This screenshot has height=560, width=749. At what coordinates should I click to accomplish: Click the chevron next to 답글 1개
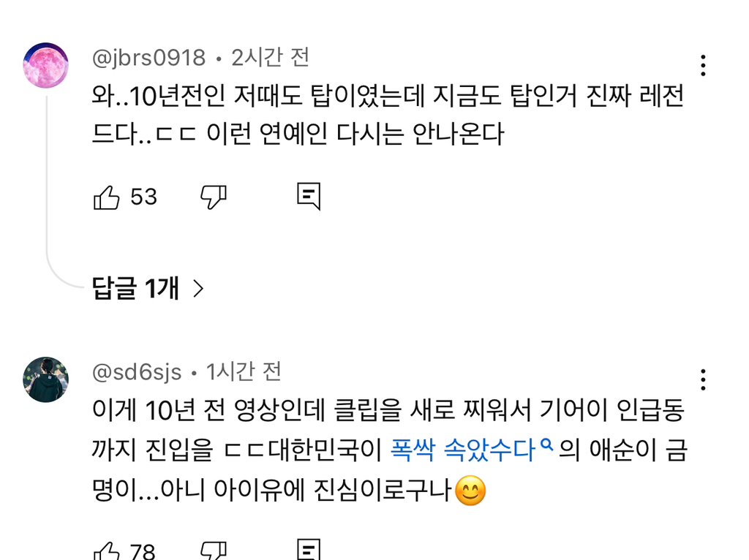point(197,290)
